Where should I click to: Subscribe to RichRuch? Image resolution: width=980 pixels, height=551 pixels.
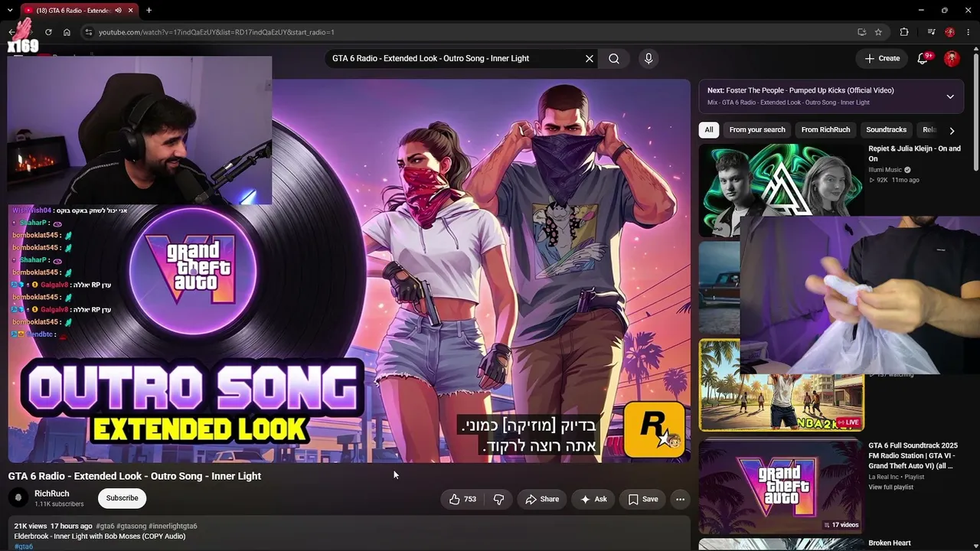point(122,498)
